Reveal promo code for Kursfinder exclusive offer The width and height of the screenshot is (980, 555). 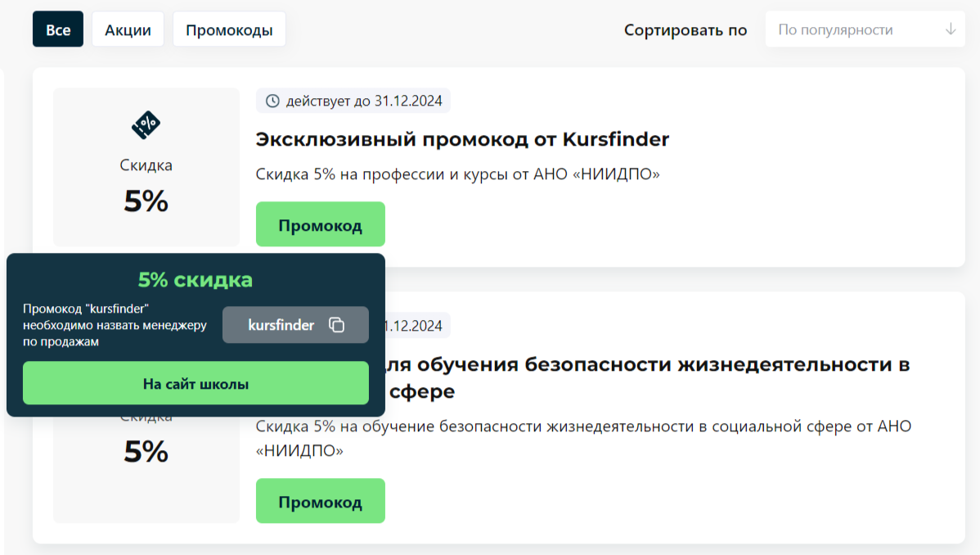tap(321, 224)
